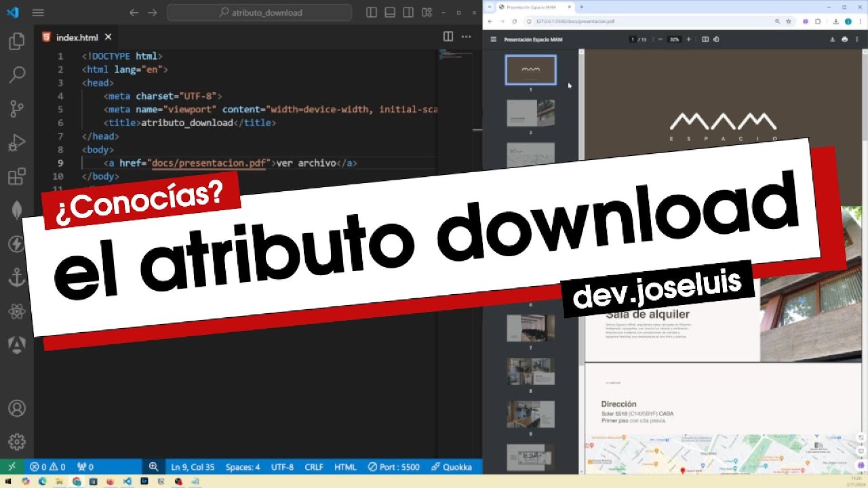The width and height of the screenshot is (868, 488).
Task: Open the editor More Actions ellipsis menu
Action: click(x=467, y=37)
